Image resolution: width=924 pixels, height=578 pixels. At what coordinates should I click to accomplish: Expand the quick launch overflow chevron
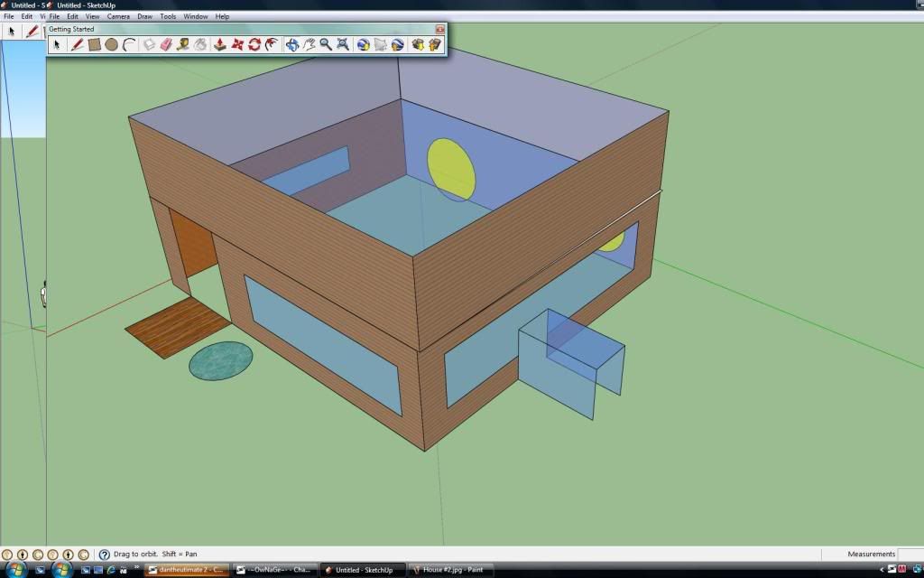point(136,568)
